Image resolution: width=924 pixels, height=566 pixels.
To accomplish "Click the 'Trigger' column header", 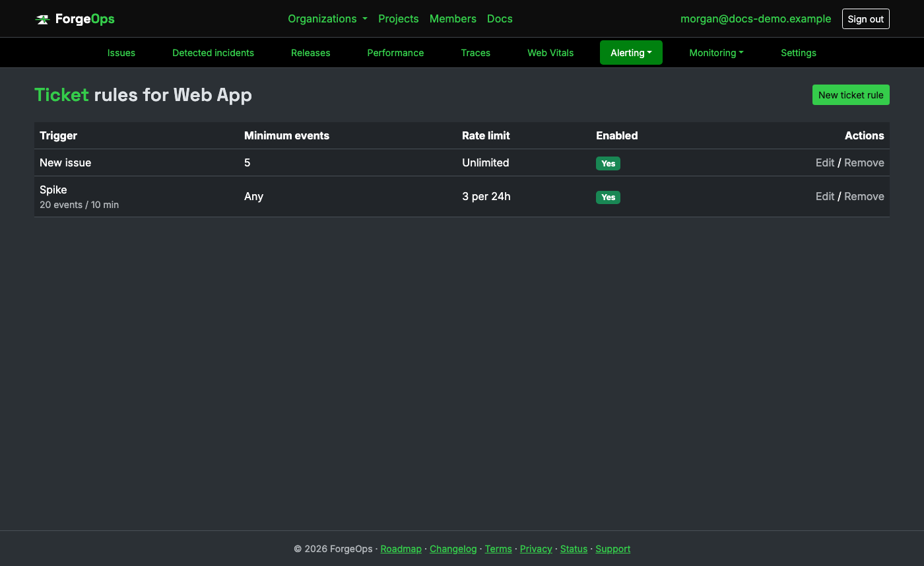I will tap(59, 135).
